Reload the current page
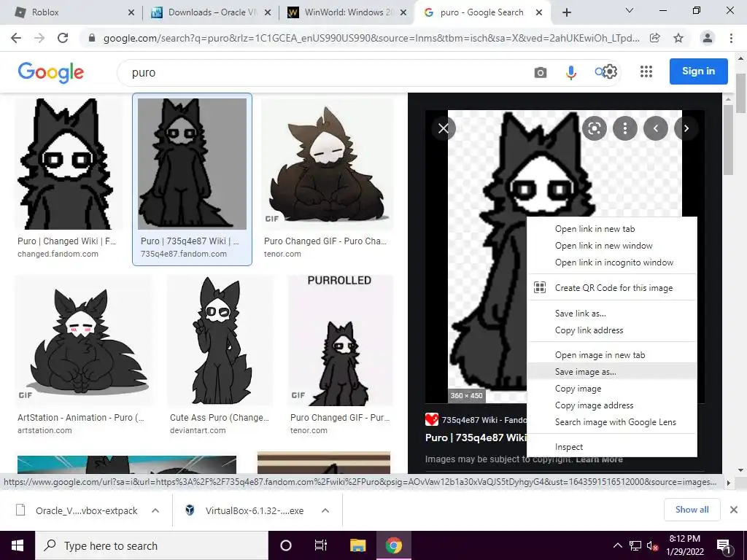The width and height of the screenshot is (747, 560). click(63, 38)
